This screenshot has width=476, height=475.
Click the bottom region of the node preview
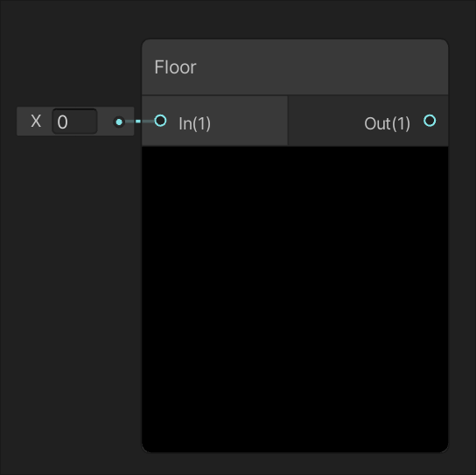(295, 425)
